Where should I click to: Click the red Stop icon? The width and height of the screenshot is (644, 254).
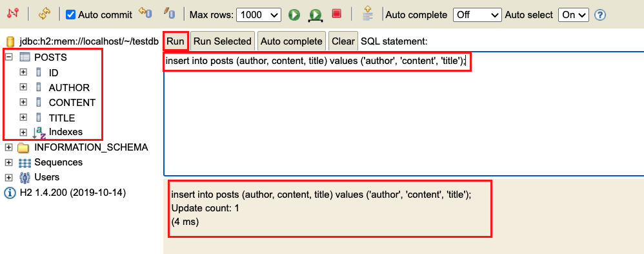pos(337,14)
